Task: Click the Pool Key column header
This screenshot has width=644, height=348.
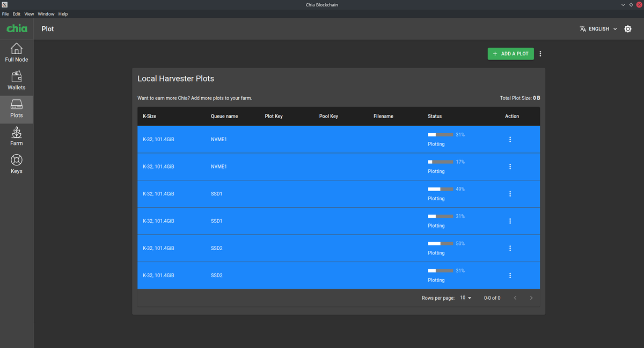Action: coord(328,117)
